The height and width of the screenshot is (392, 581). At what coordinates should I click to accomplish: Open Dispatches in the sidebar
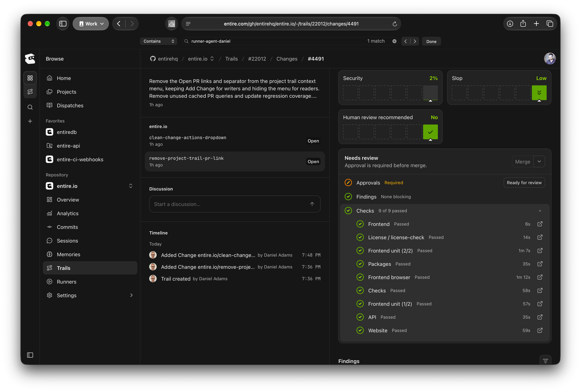[x=90, y=105]
